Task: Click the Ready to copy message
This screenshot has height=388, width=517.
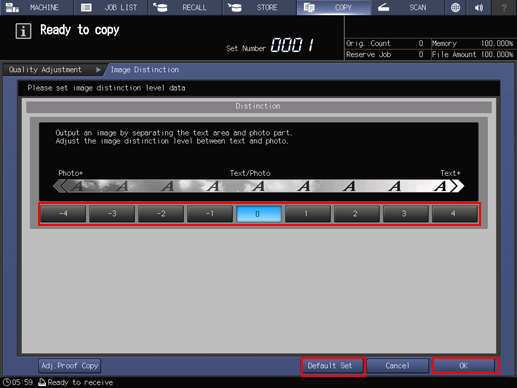Action: [80, 30]
